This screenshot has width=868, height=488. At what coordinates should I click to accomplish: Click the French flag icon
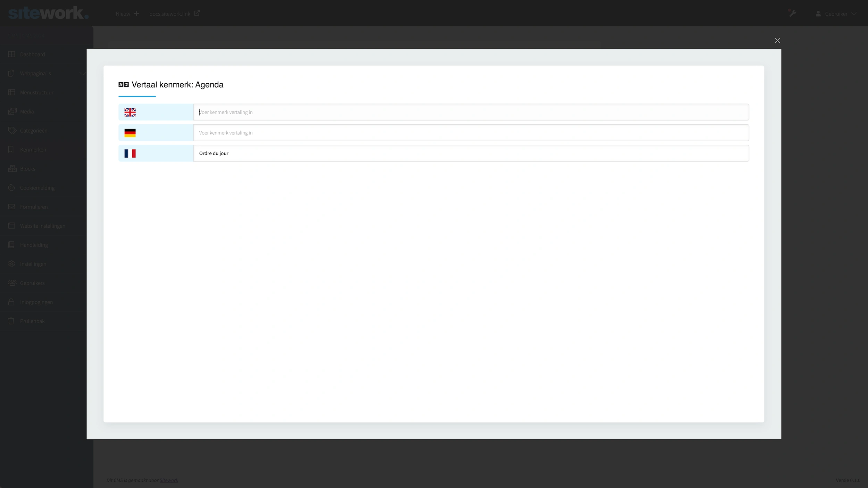coord(130,153)
